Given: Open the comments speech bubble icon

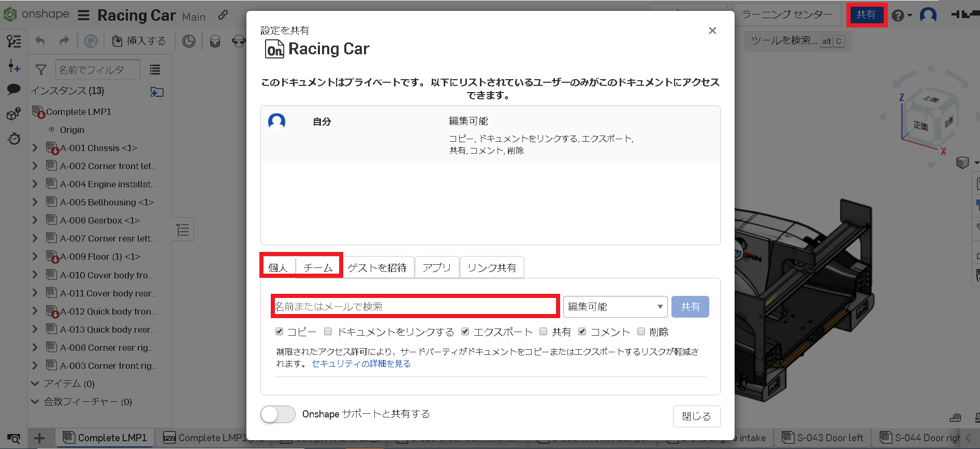Looking at the screenshot, I should pyautogui.click(x=14, y=89).
